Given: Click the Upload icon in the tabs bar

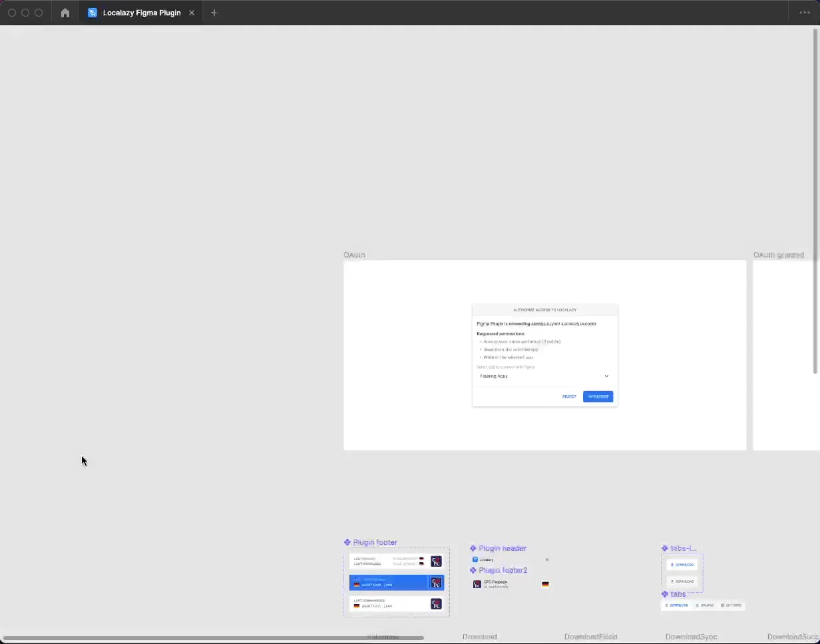Looking at the screenshot, I should (697, 605).
